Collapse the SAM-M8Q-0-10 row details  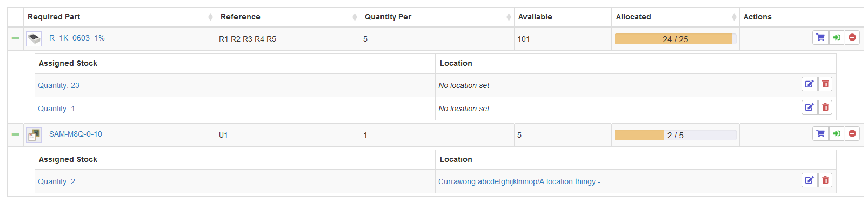point(15,134)
